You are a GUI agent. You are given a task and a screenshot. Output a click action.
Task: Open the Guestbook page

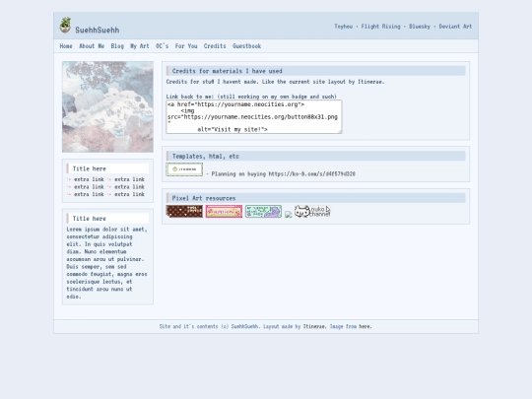pyautogui.click(x=246, y=45)
